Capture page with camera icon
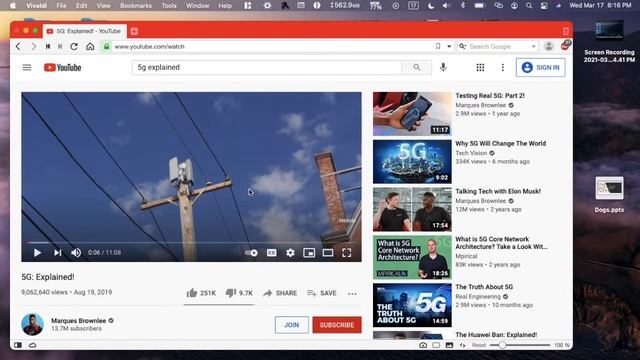Viewport: 640px width, 360px height. tap(423, 345)
